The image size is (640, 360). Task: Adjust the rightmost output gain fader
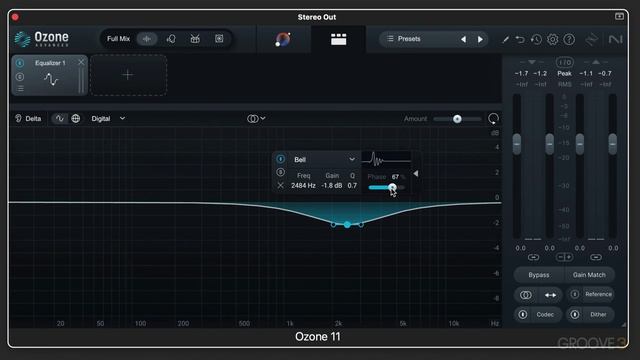pos(613,144)
